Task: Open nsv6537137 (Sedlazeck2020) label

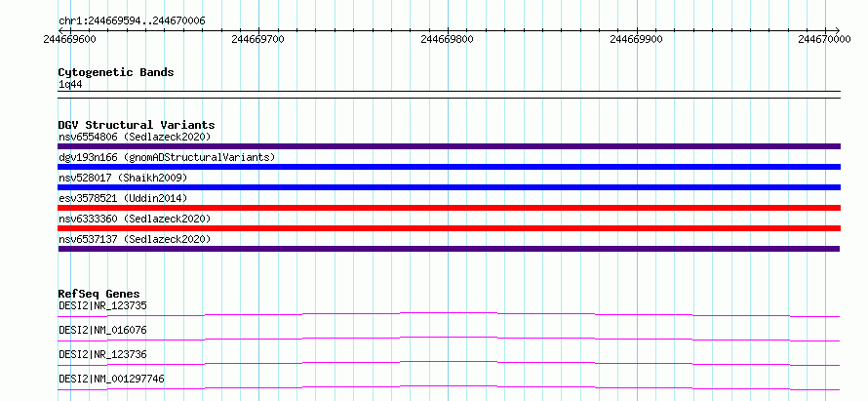Action: click(x=135, y=239)
